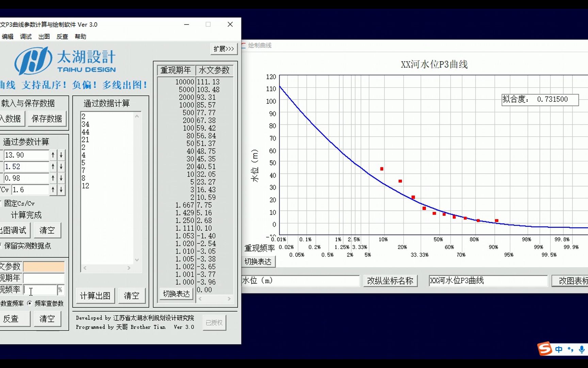Increase the Cs/Cv 1.6 value with up arrow

click(x=53, y=190)
